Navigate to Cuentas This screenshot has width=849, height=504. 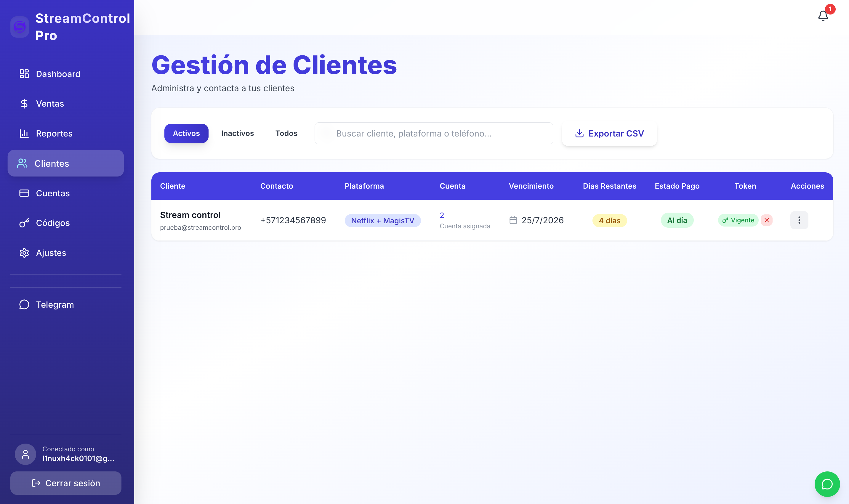click(65, 193)
